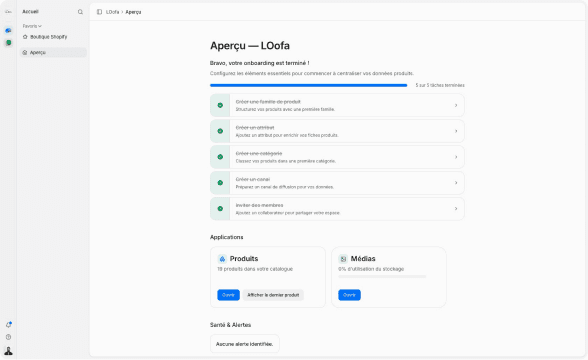
Task: Click Afficher le dernier produit button
Action: 273,295
